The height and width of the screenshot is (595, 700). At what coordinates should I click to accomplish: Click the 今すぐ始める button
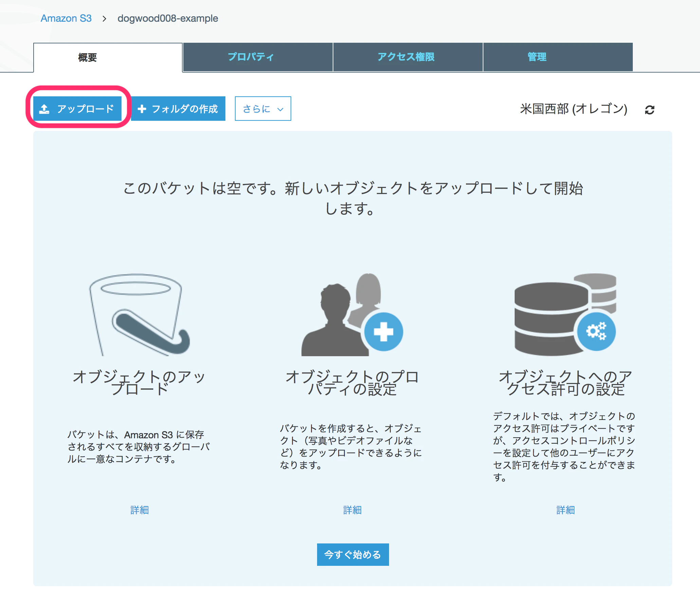tap(353, 554)
